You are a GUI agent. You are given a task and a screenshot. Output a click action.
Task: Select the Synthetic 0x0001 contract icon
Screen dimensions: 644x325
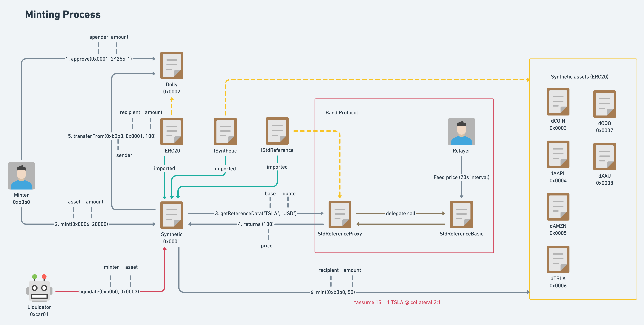coord(171,215)
